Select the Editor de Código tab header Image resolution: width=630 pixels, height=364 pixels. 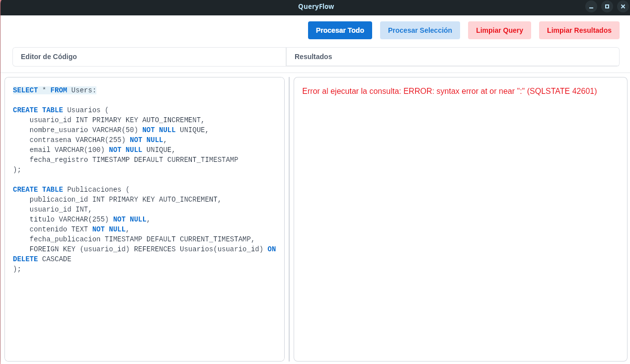coord(149,57)
